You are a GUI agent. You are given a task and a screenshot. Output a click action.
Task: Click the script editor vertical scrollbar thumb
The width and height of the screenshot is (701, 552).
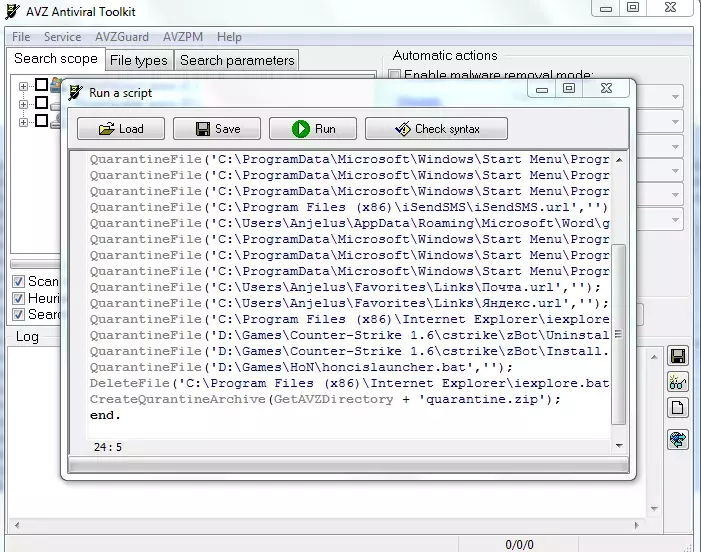tap(618, 334)
